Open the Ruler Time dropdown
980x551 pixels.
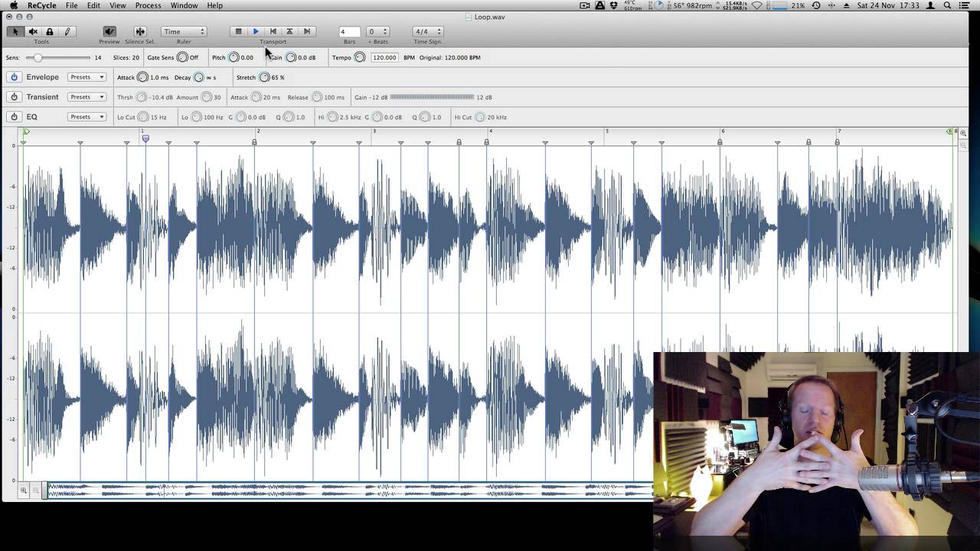tap(184, 31)
